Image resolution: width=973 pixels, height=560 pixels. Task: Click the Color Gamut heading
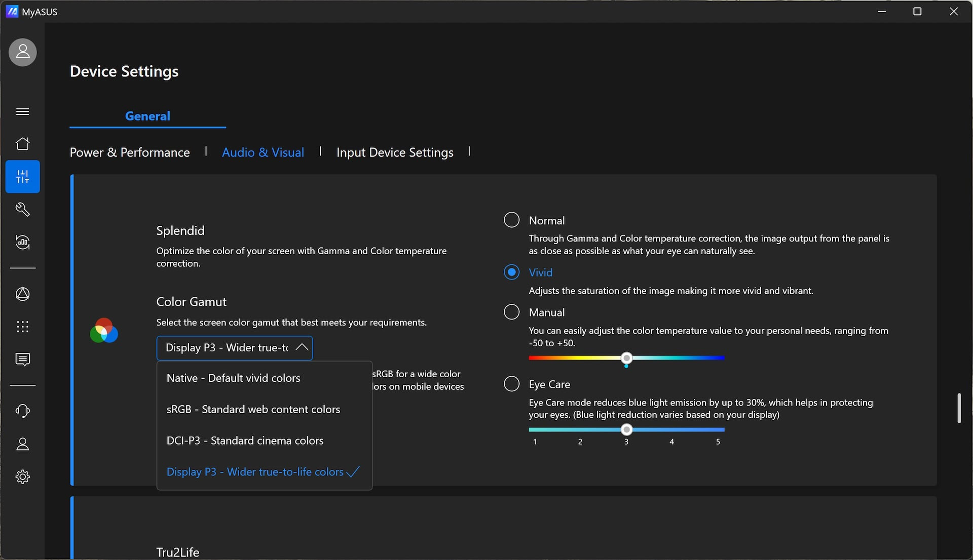192,302
